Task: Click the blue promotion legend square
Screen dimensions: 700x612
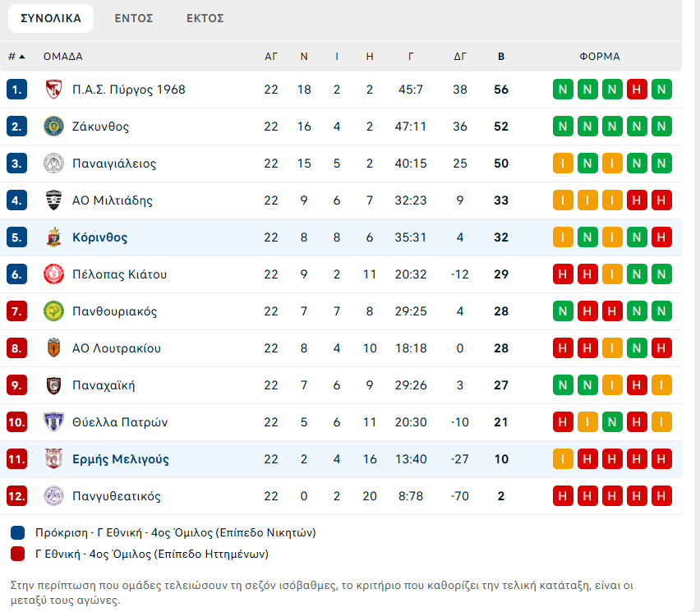Action: [19, 532]
